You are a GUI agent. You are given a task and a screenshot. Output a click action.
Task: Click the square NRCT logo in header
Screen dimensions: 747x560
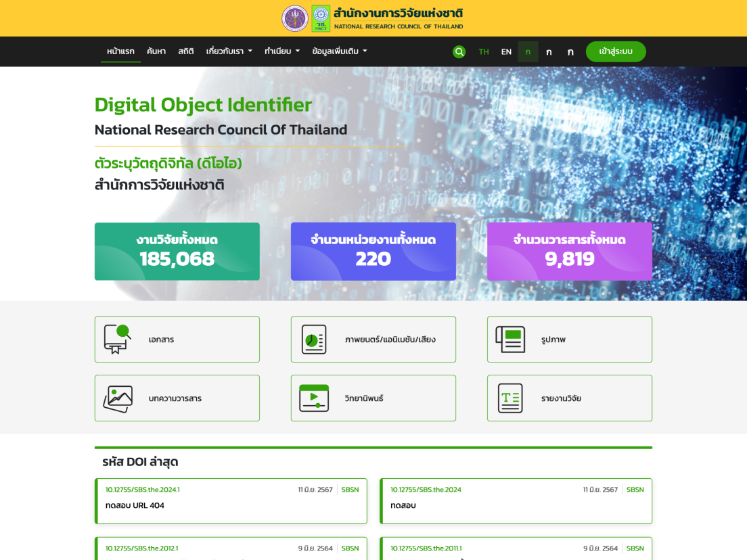pos(321,18)
